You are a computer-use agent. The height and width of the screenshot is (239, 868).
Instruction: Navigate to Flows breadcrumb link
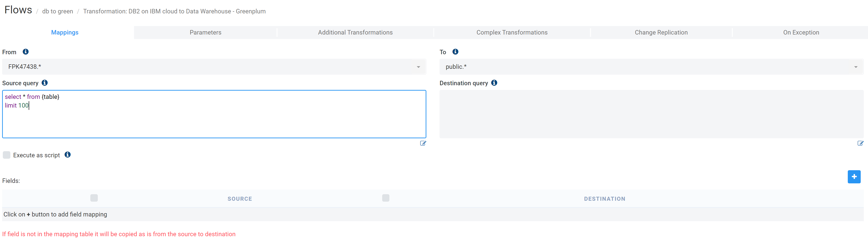click(18, 10)
